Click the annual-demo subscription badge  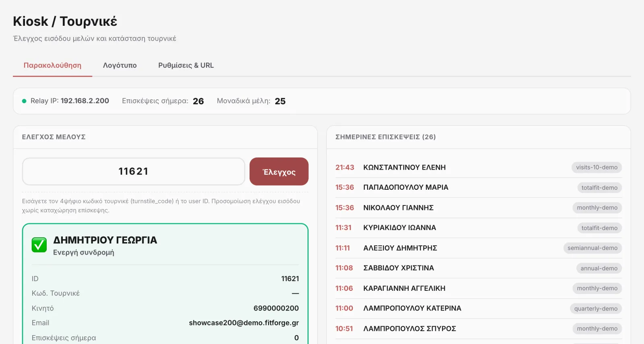click(x=599, y=268)
